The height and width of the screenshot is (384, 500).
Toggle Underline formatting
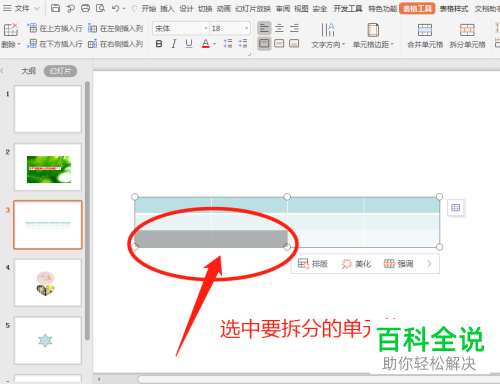point(189,44)
